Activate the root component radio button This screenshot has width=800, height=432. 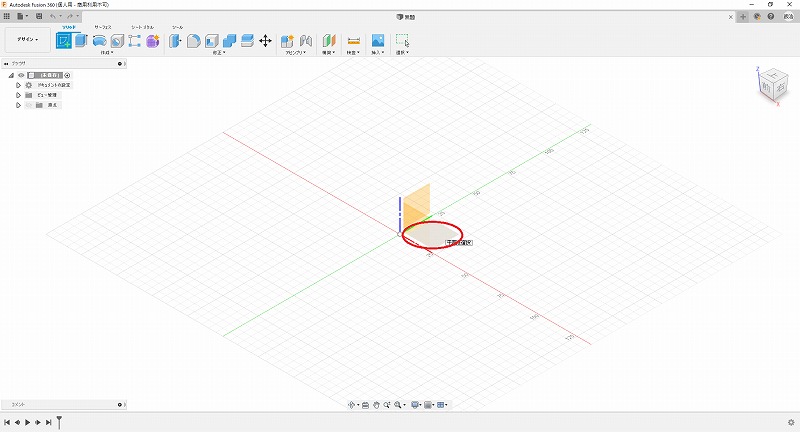67,75
